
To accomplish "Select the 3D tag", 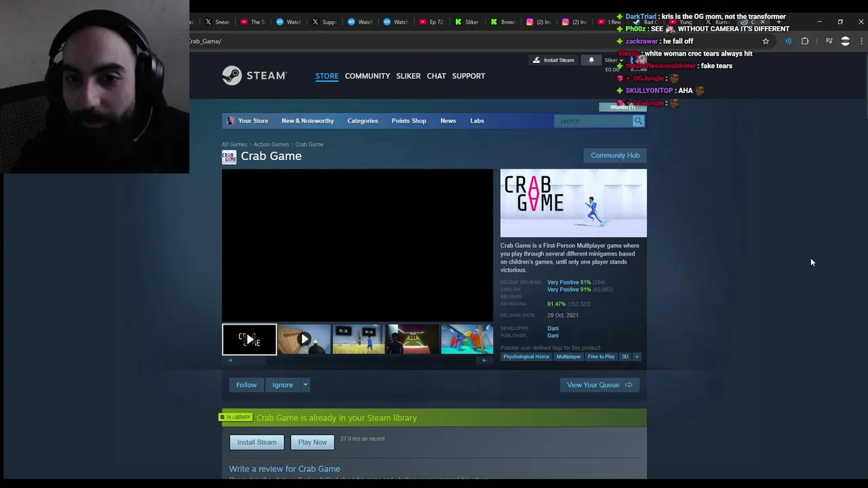I will click(x=625, y=357).
